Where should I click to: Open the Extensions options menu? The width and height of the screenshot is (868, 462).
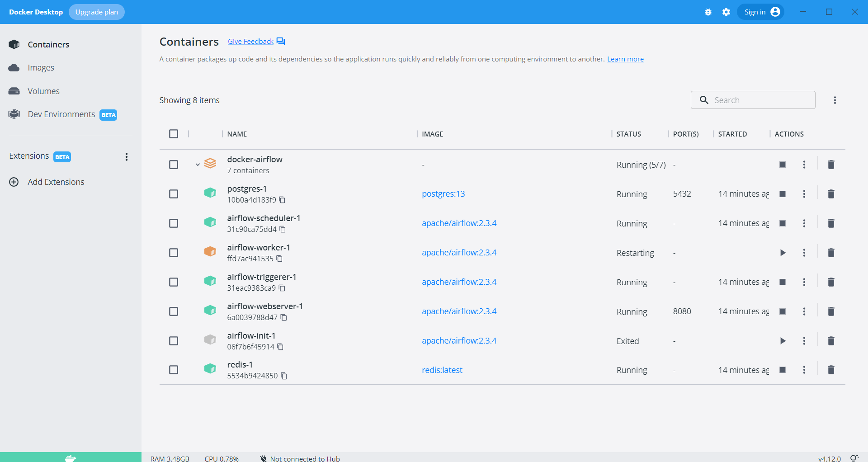127,157
